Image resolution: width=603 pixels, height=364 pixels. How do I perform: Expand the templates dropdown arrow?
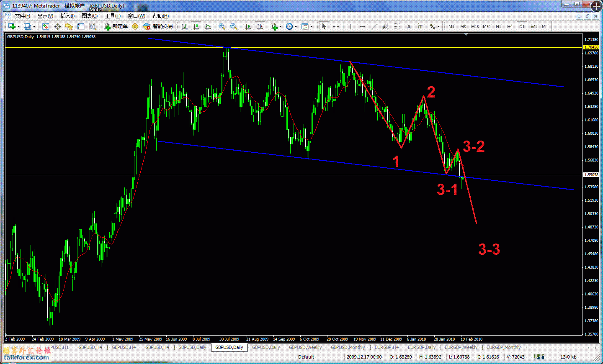tap(311, 26)
